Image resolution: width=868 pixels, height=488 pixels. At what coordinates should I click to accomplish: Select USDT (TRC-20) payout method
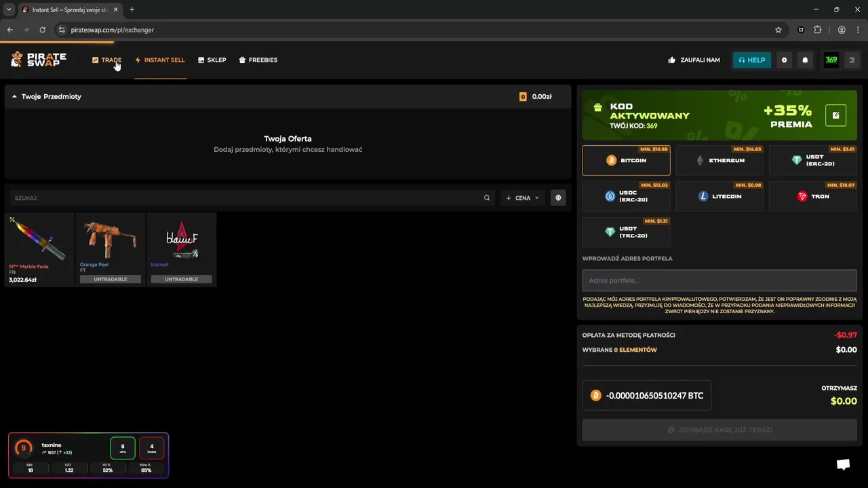point(626,232)
